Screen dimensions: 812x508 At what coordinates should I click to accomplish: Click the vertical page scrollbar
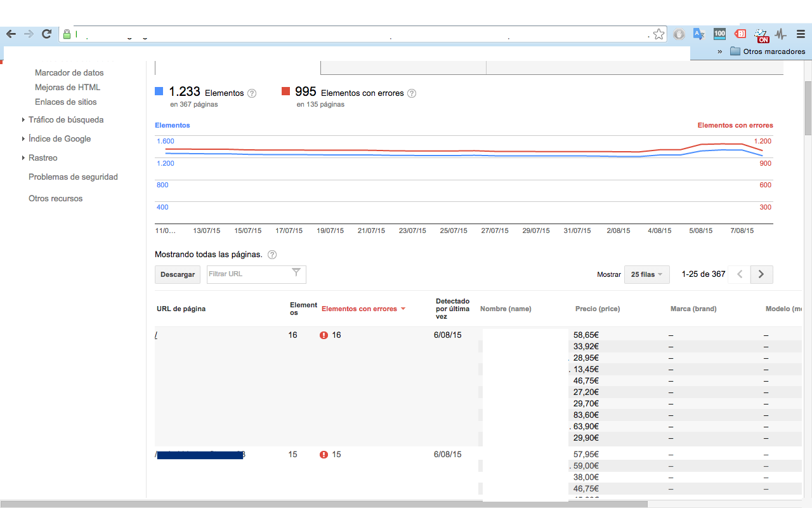[x=808, y=108]
